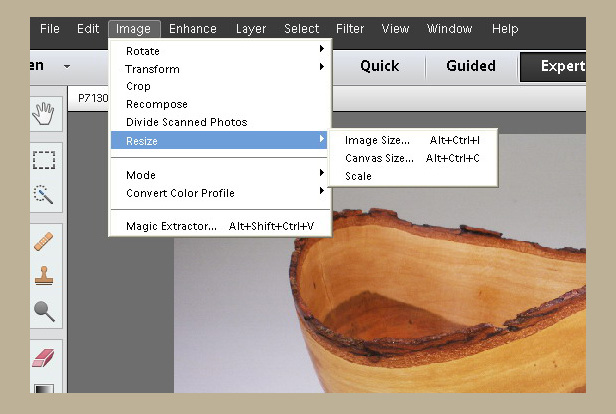Select Scale in the Resize submenu
The height and width of the screenshot is (414, 616).
click(359, 176)
